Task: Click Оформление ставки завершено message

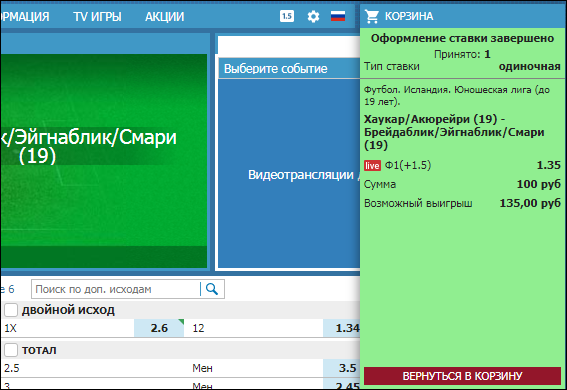Action: click(462, 38)
